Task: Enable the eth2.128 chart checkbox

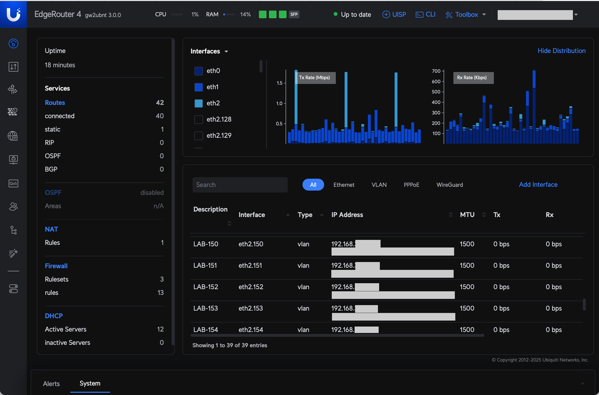Action: tap(199, 119)
